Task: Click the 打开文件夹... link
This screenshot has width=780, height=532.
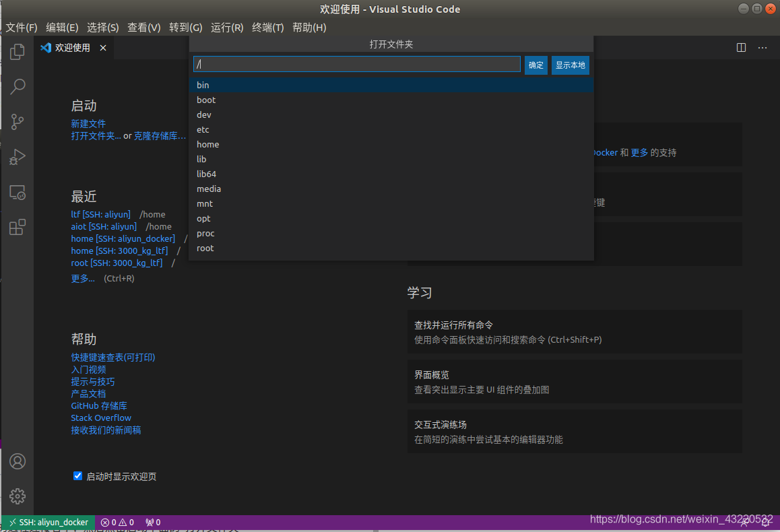Action: (x=96, y=136)
